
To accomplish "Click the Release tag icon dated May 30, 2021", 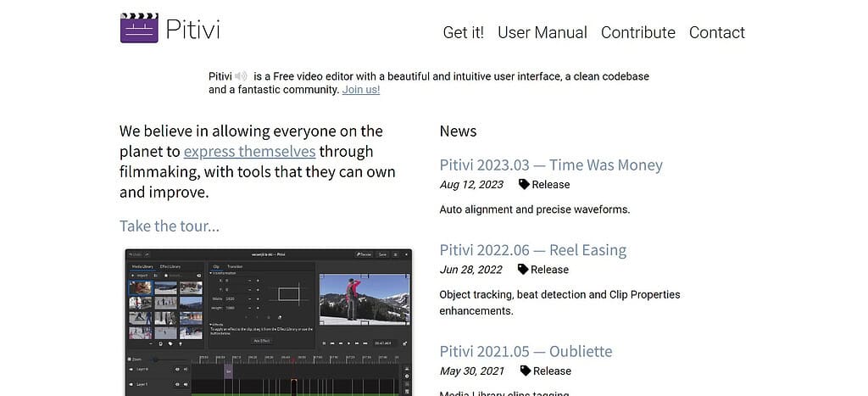I will (526, 371).
